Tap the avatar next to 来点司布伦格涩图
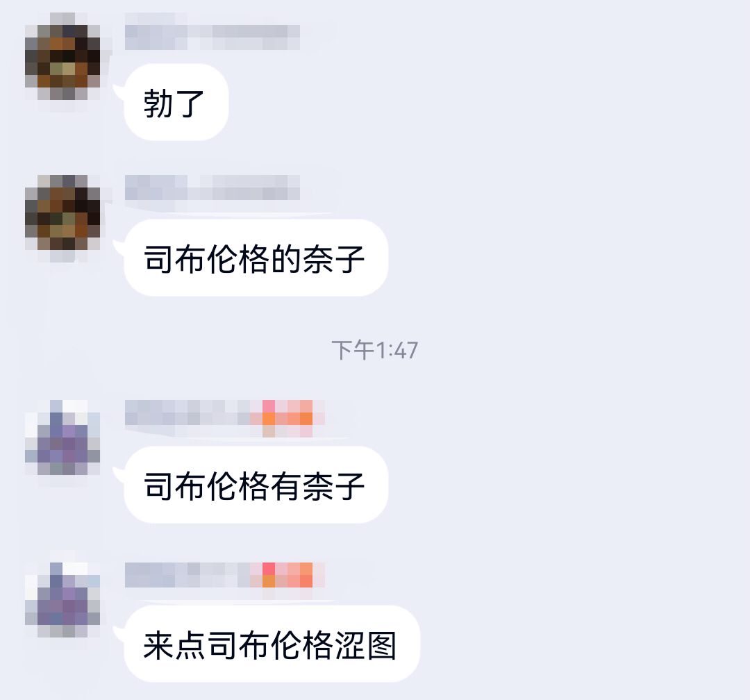Viewport: 750px width, 700px height. click(x=62, y=600)
